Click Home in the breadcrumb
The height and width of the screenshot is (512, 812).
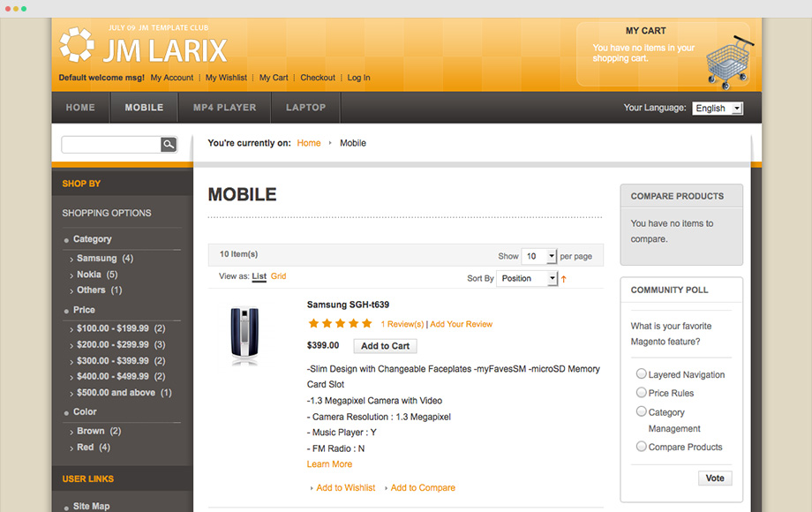(x=309, y=143)
